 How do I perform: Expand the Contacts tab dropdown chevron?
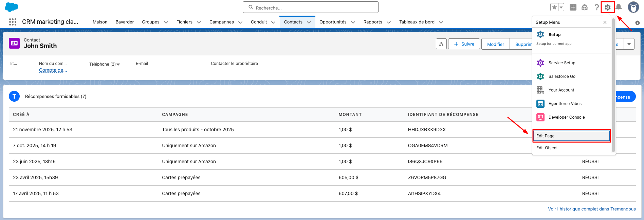[x=309, y=22]
